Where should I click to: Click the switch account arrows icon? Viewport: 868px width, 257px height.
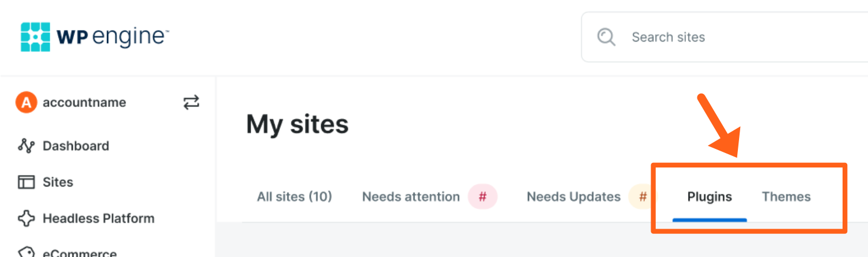191,103
